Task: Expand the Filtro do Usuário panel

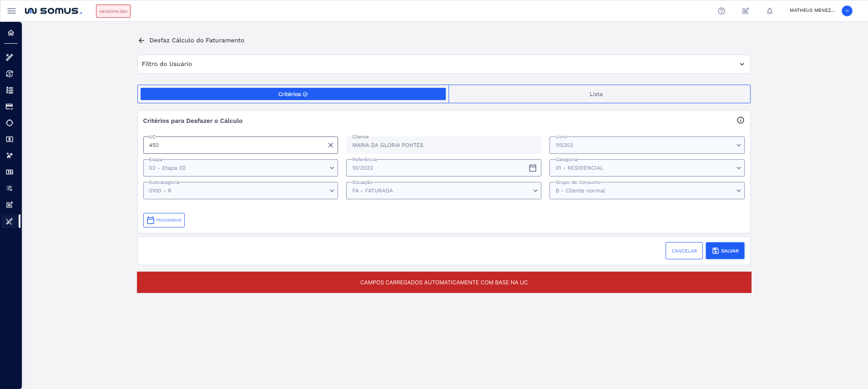Action: 741,64
